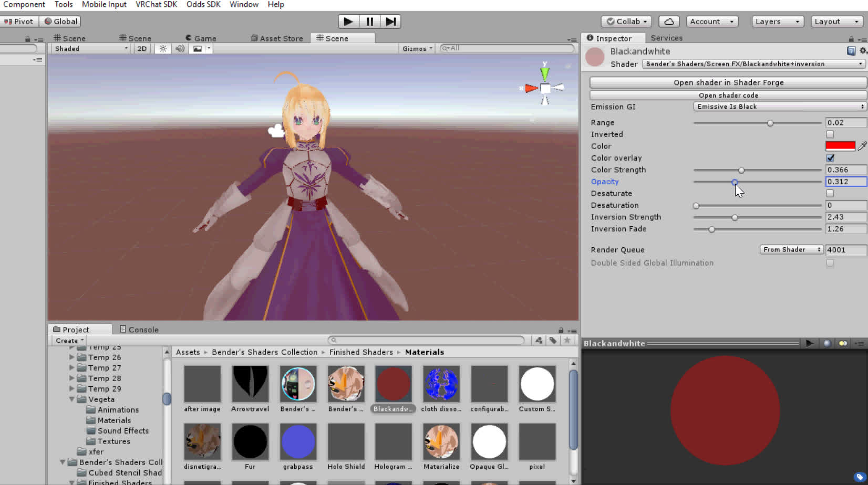Click the material settings gear icon

tap(863, 51)
